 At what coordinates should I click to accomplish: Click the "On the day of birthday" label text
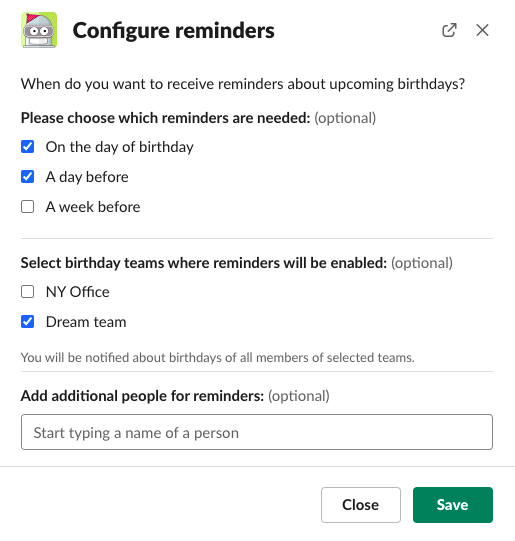(x=120, y=147)
